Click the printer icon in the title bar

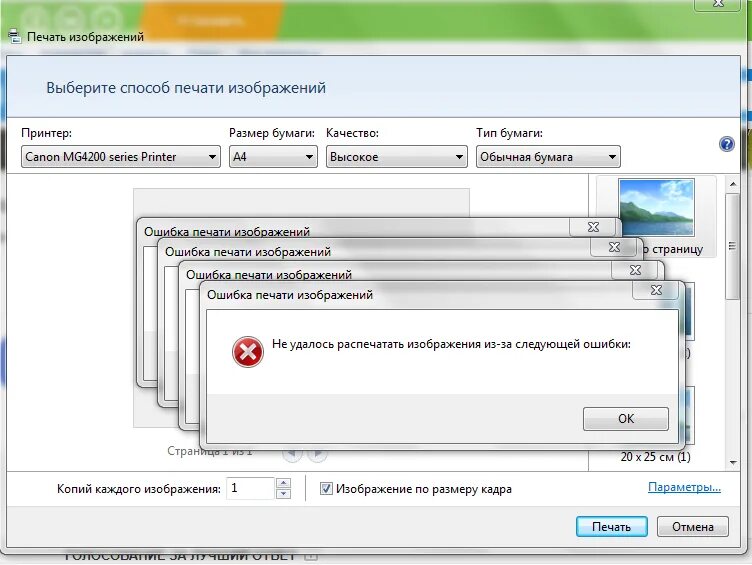pyautogui.click(x=15, y=37)
